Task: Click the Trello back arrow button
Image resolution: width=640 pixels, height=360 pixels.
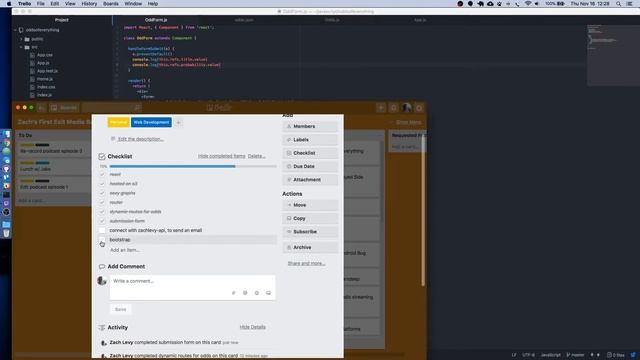Action: click(x=42, y=108)
